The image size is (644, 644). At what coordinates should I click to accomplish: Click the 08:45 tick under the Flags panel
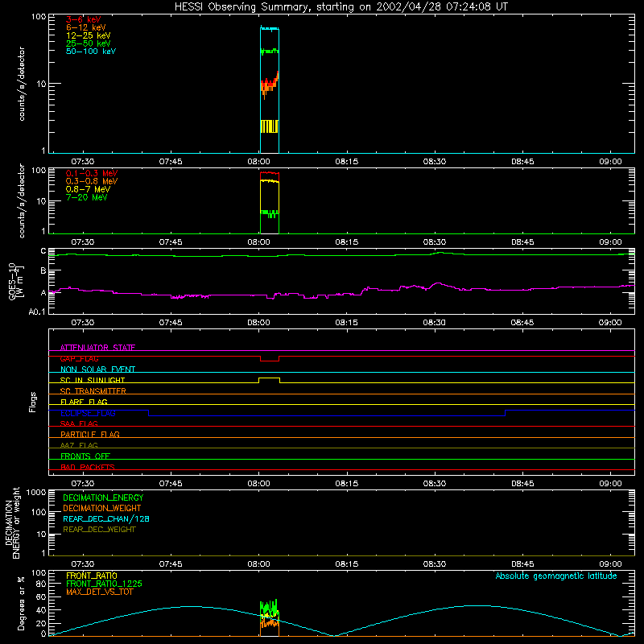pyautogui.click(x=522, y=484)
